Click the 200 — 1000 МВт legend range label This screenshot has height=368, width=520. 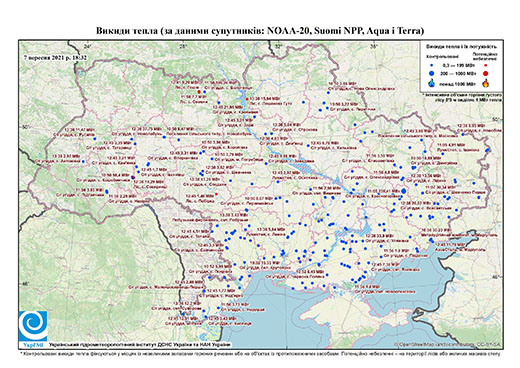pyautogui.click(x=459, y=73)
